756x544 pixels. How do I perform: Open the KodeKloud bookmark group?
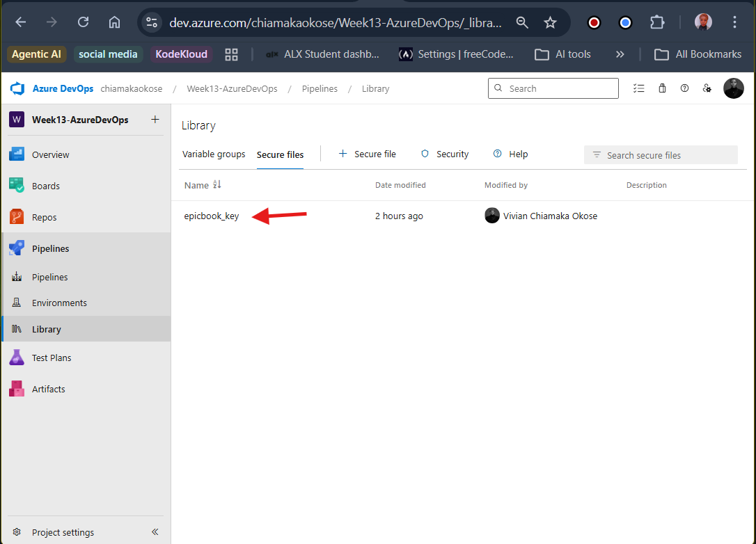(181, 54)
